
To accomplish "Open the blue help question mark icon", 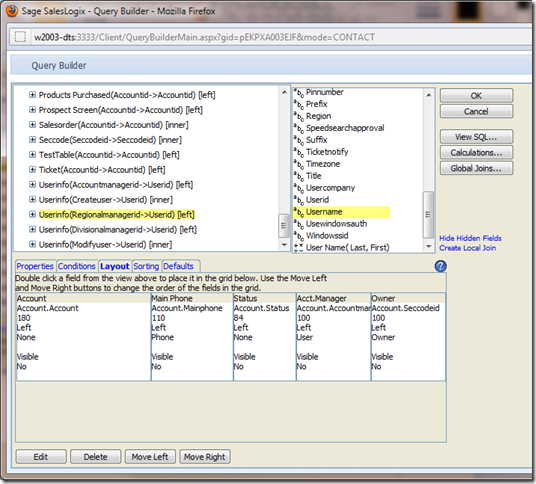I will coord(441,266).
